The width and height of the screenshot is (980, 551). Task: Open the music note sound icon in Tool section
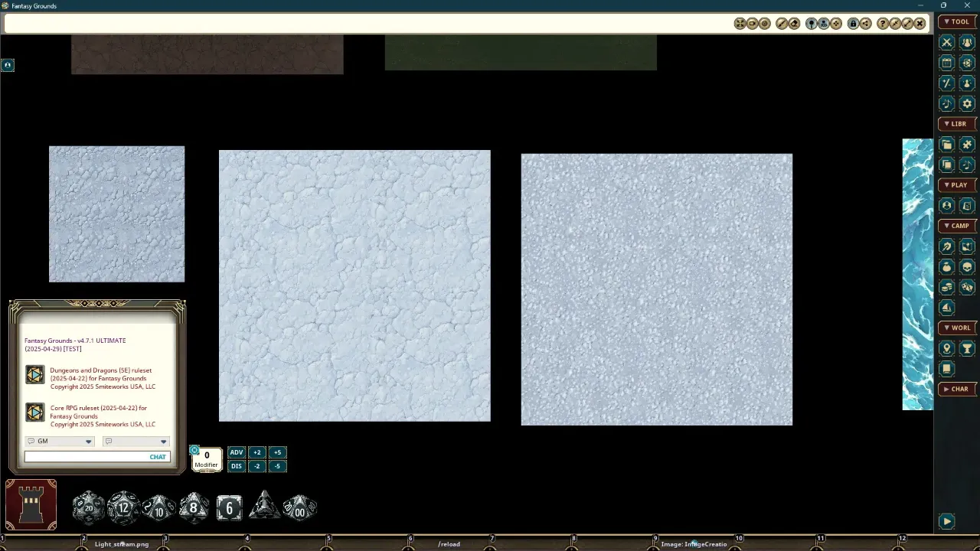click(947, 103)
